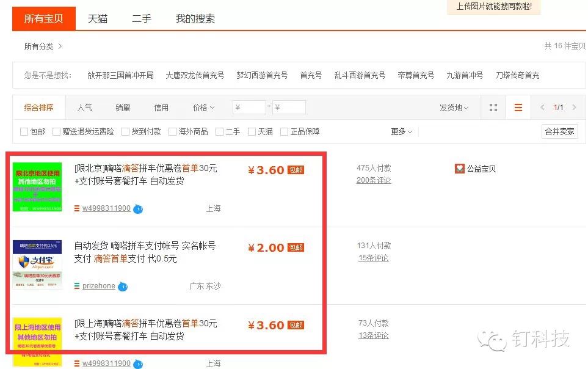Image resolution: width=588 pixels, height=369 pixels.
Task: Enable the 天猫 filter checkbox
Action: click(252, 132)
